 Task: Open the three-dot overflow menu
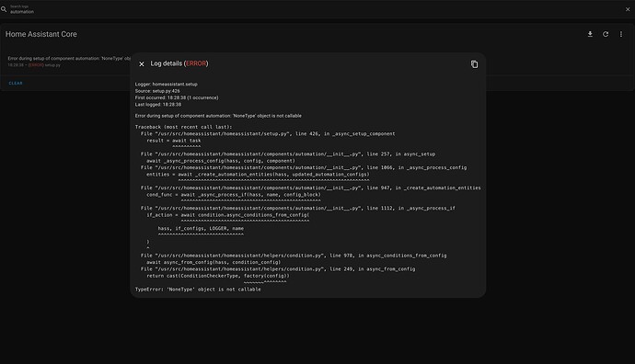(621, 34)
